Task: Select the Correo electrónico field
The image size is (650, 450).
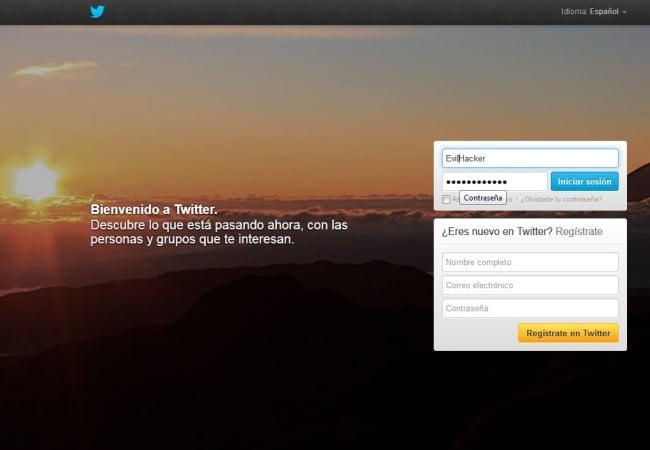Action: (530, 285)
